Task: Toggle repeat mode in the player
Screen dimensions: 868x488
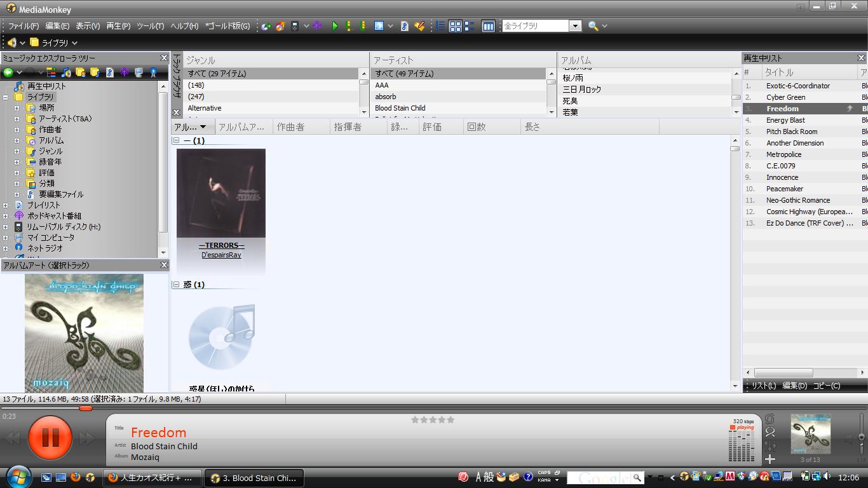Action: point(770,419)
